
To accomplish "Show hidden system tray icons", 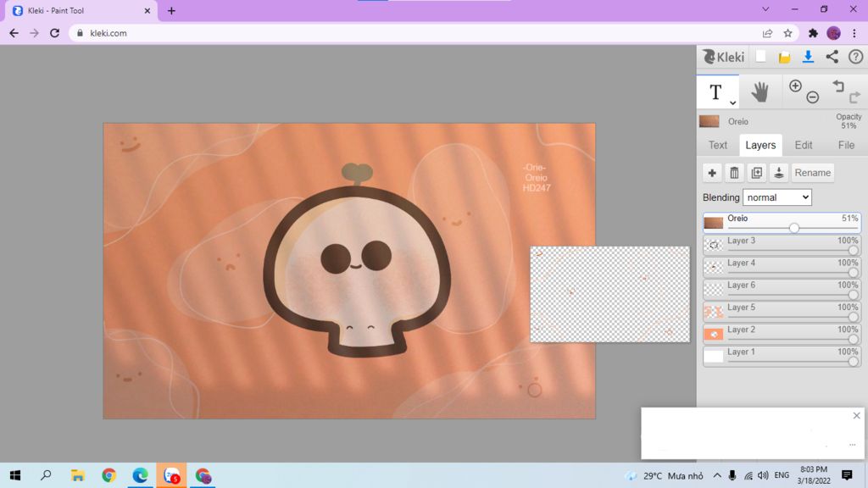I will pos(717,475).
